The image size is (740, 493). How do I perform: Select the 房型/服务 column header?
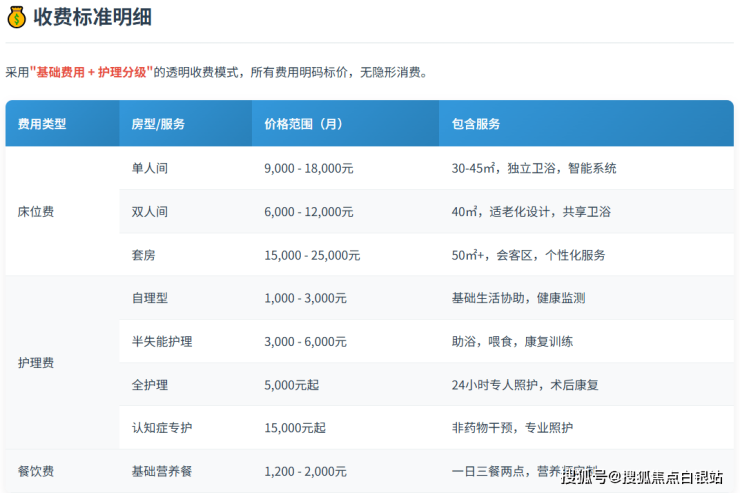pos(158,124)
